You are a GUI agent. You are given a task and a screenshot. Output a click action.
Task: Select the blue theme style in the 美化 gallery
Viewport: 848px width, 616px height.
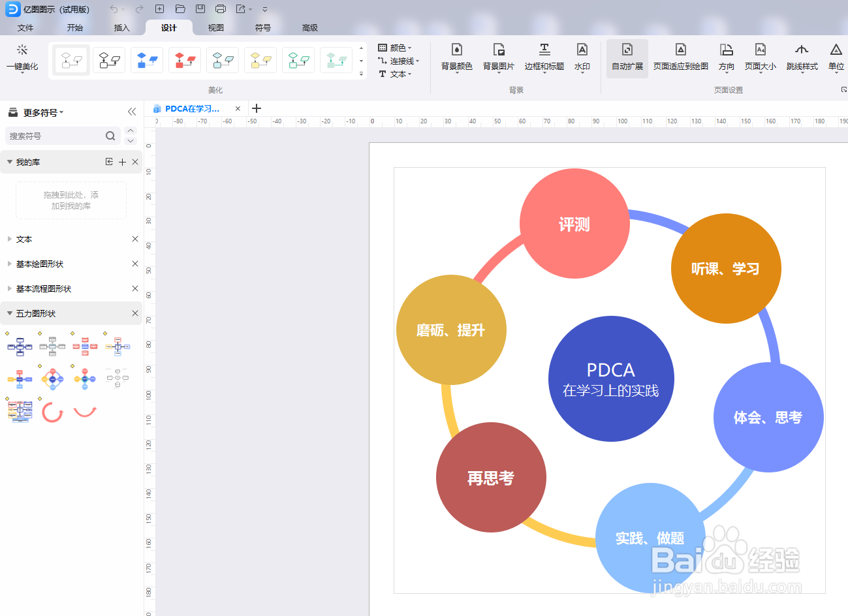coord(147,59)
